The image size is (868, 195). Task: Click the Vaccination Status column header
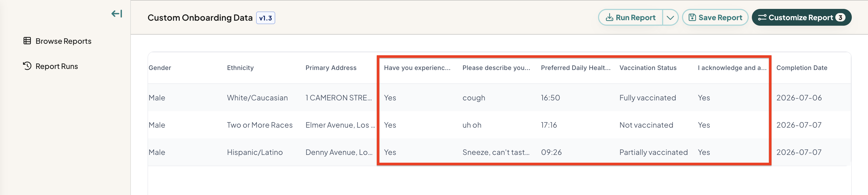[648, 68]
